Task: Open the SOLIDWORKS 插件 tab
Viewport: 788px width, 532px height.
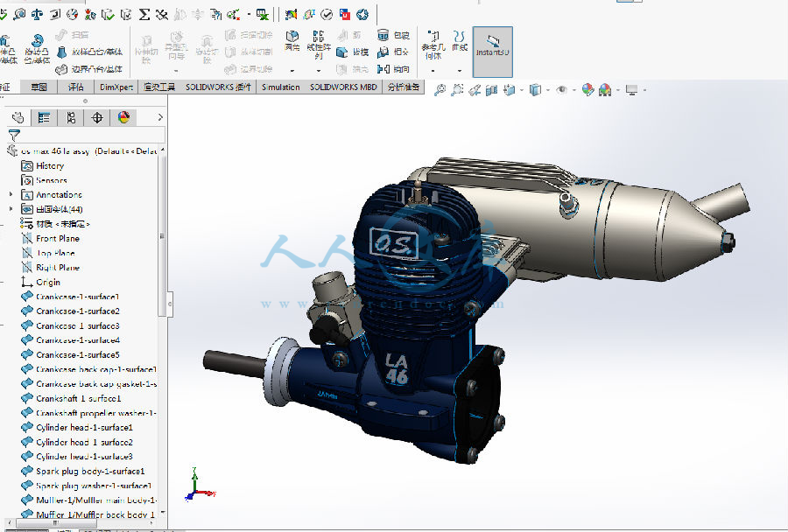Action: click(218, 87)
